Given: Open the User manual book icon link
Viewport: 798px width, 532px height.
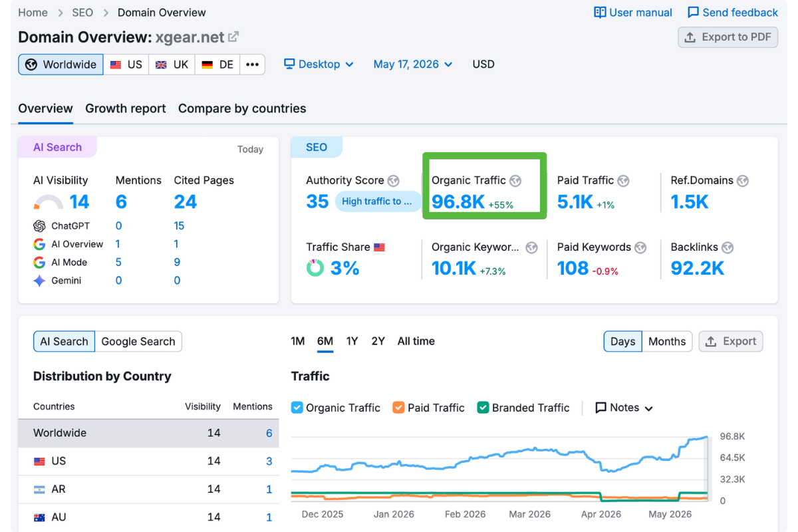Looking at the screenshot, I should [600, 13].
